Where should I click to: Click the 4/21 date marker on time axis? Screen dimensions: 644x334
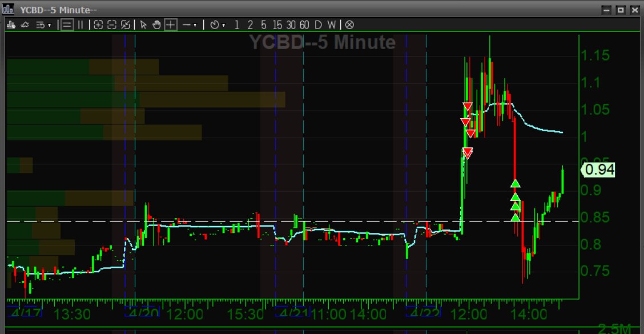[292, 312]
